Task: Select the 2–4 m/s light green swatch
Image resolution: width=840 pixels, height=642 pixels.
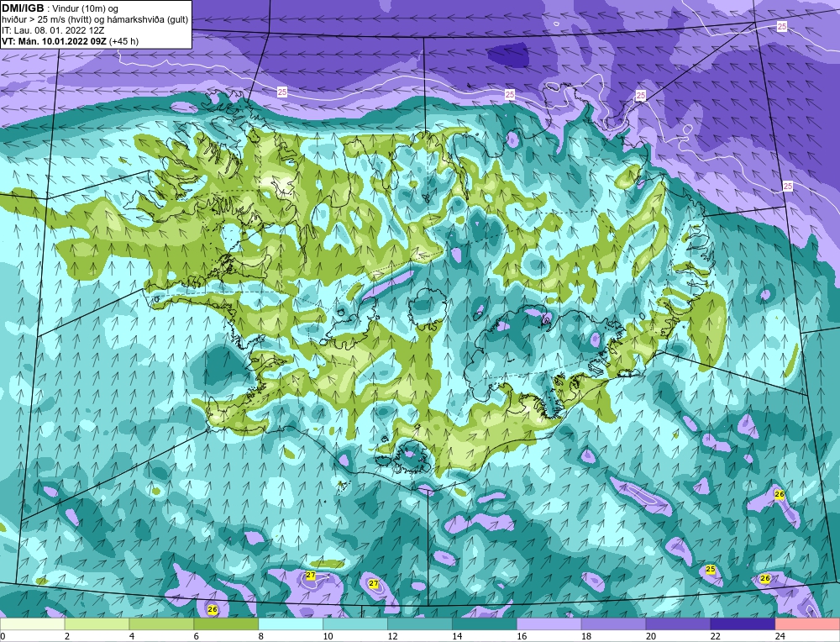Action: pyautogui.click(x=97, y=624)
